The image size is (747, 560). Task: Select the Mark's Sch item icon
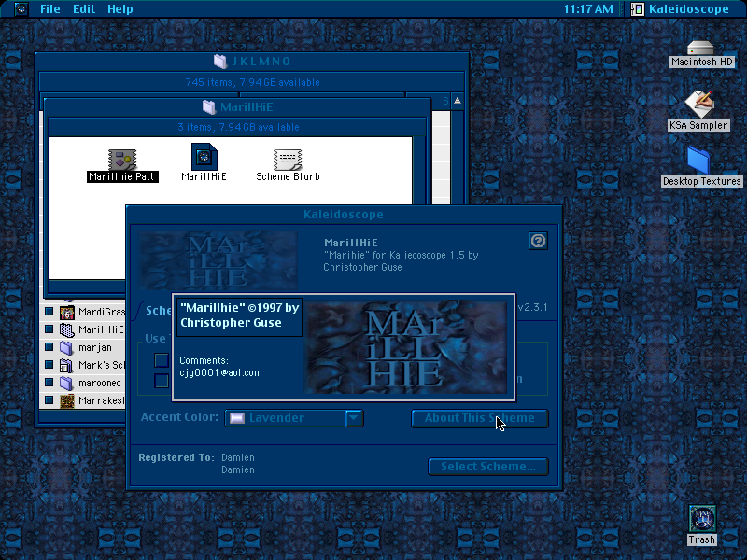click(x=66, y=365)
